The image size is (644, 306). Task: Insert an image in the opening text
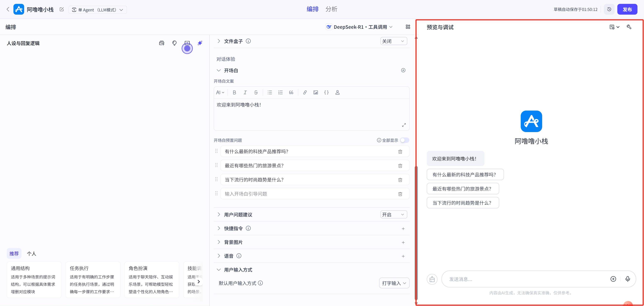coord(316,92)
